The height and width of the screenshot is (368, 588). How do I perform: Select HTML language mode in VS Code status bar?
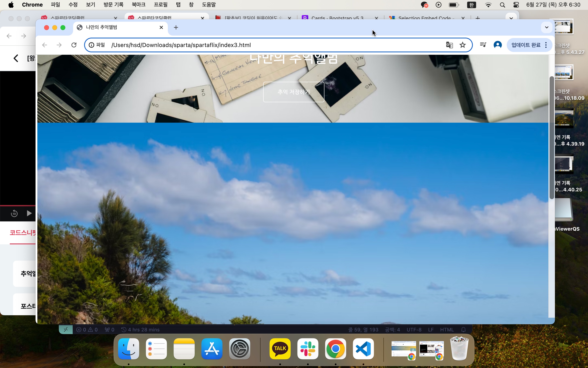[447, 330]
